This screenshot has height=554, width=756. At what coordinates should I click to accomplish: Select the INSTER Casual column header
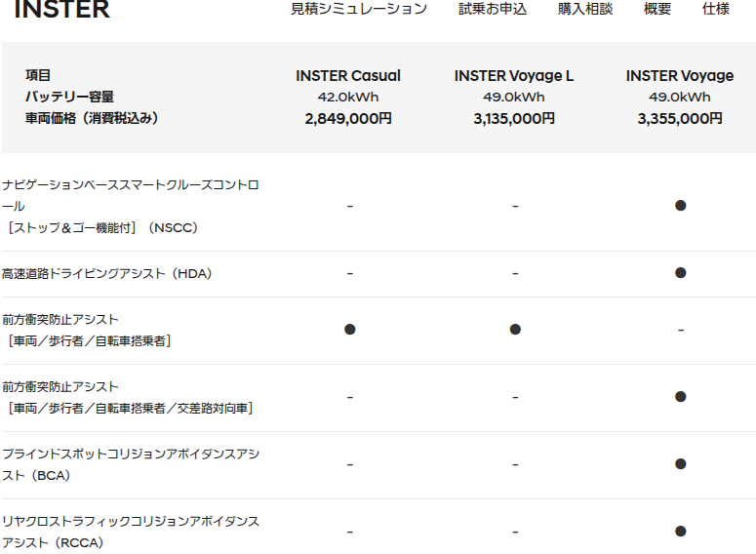click(348, 76)
